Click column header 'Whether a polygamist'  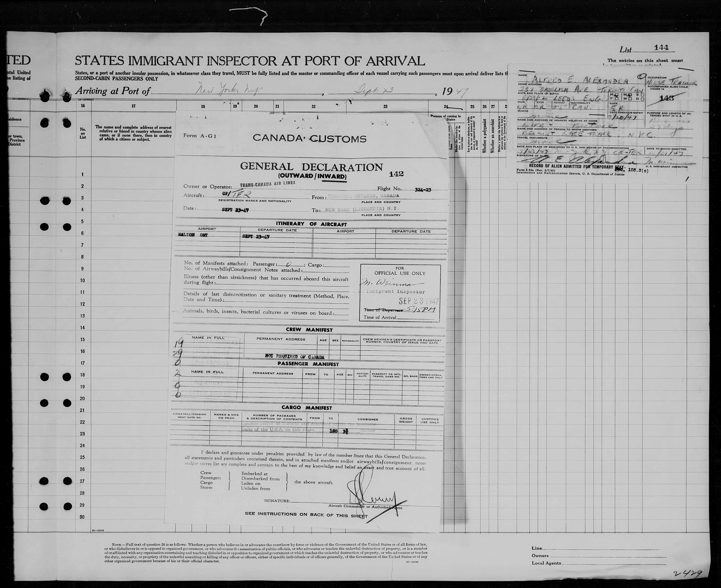tap(485, 136)
